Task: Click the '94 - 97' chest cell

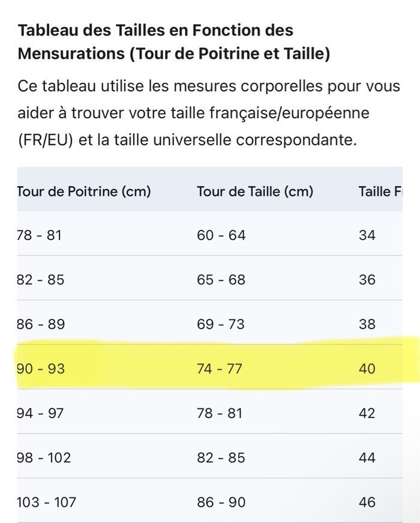Action: (x=40, y=413)
